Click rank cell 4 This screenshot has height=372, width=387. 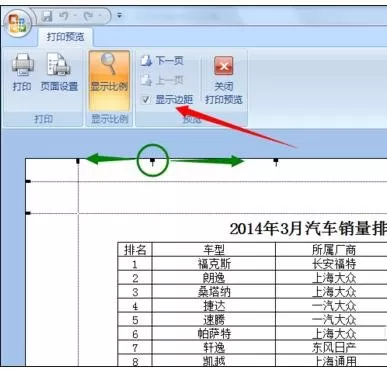point(135,306)
